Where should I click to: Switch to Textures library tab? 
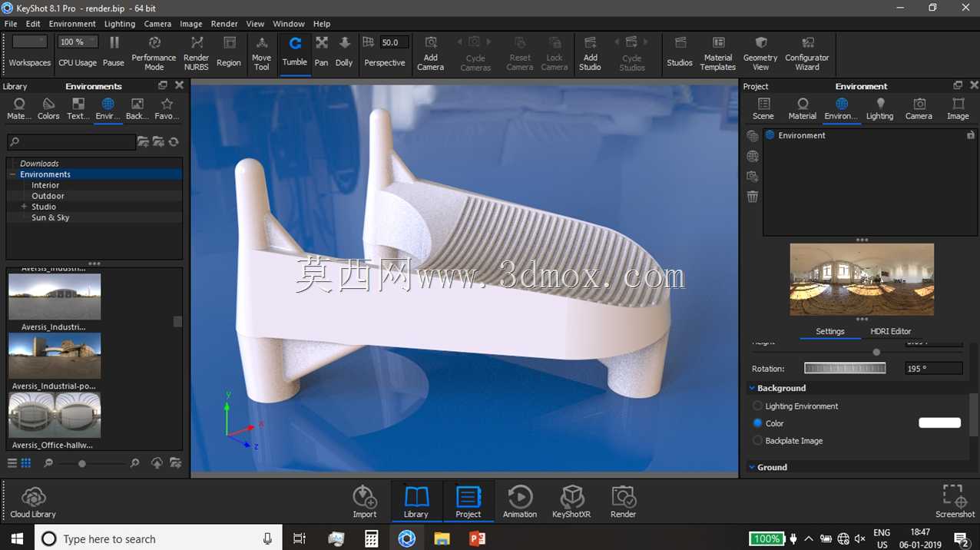pyautogui.click(x=78, y=108)
